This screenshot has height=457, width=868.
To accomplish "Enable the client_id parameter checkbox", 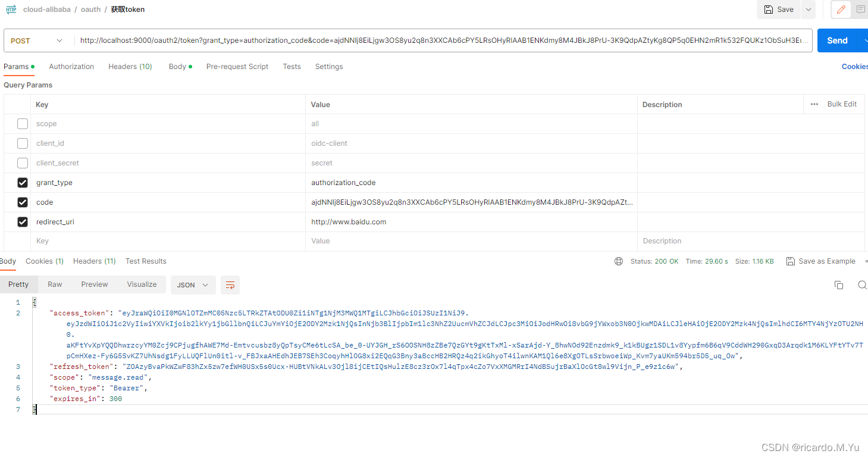I will pos(23,143).
